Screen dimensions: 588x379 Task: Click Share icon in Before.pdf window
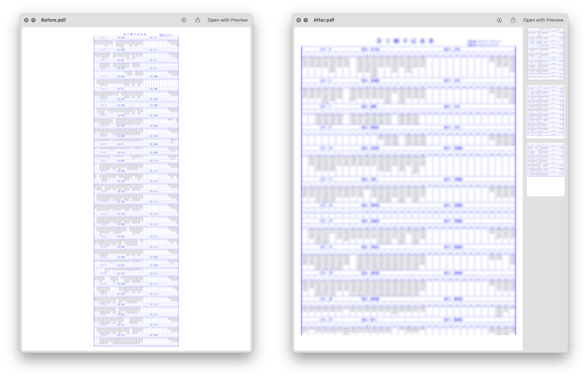point(198,20)
